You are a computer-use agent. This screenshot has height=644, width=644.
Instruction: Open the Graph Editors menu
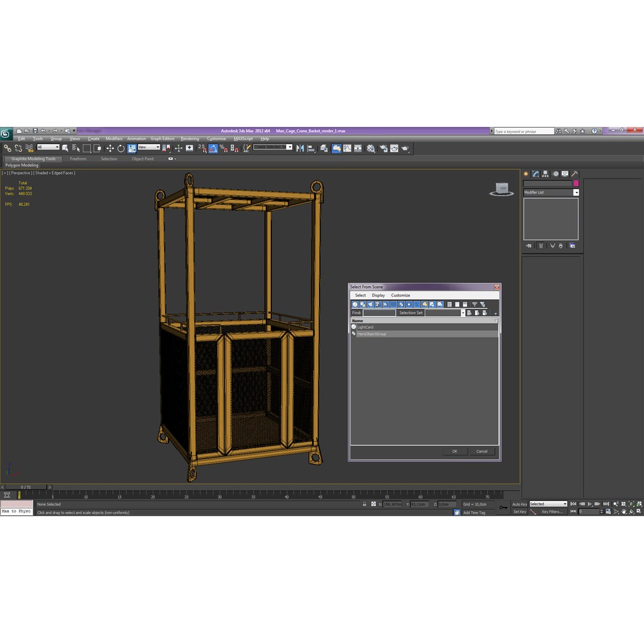tap(162, 139)
